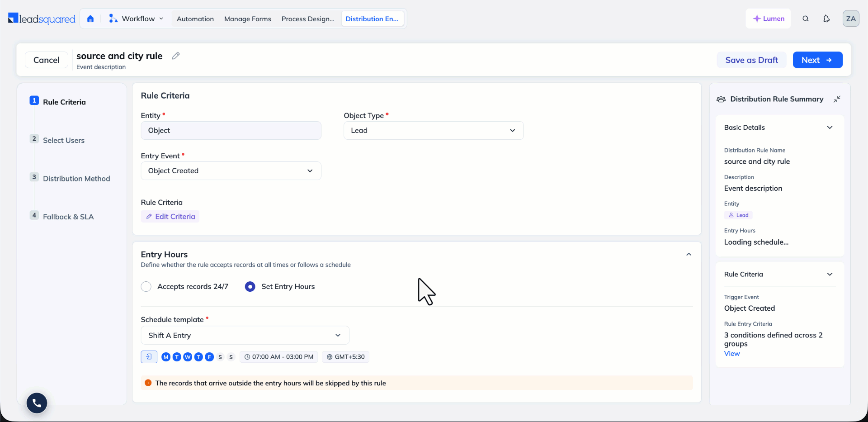Click the LeadSquared logo
868x422 pixels.
point(42,19)
